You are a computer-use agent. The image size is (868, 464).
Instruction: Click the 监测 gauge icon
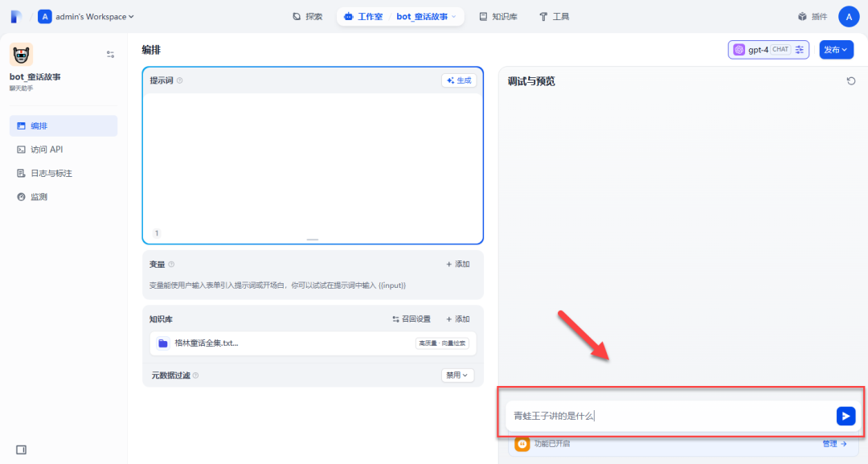pyautogui.click(x=21, y=196)
